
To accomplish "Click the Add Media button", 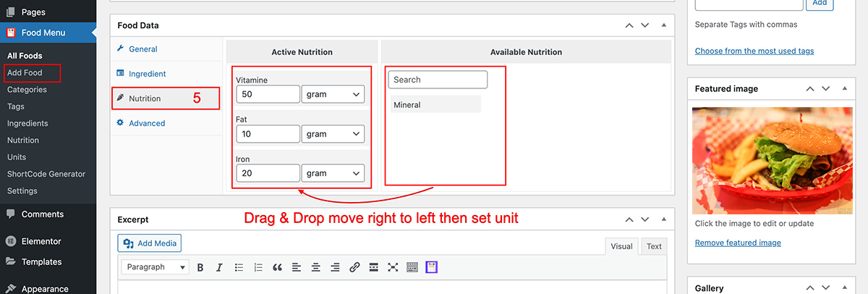I will (x=150, y=243).
